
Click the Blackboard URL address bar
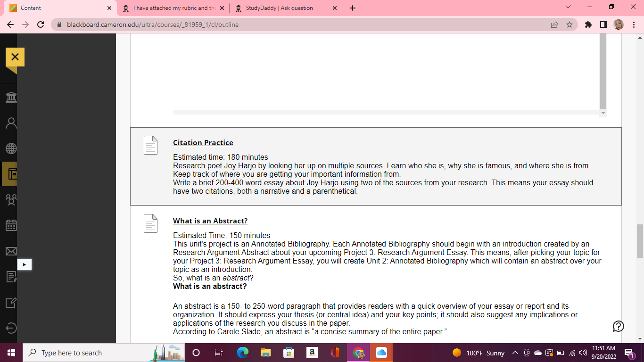[x=302, y=25]
